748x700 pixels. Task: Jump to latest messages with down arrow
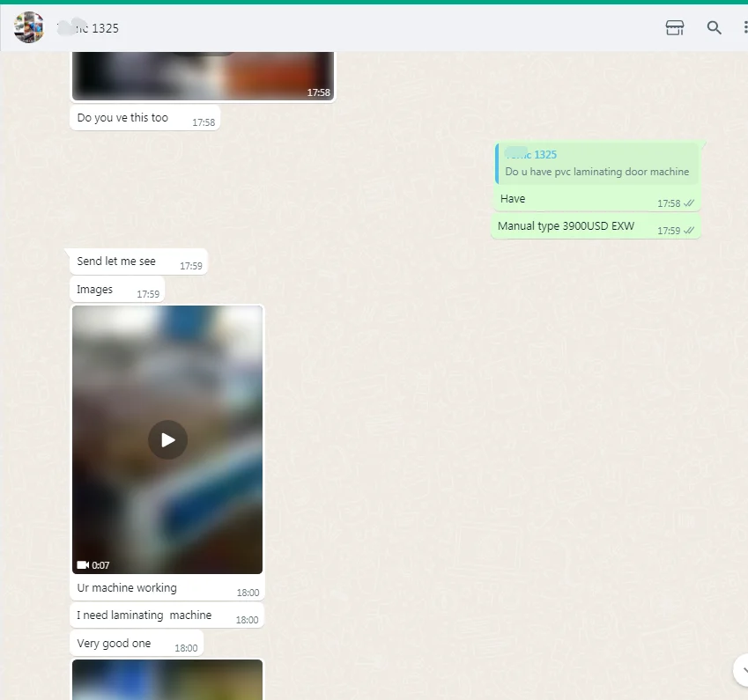tap(741, 670)
